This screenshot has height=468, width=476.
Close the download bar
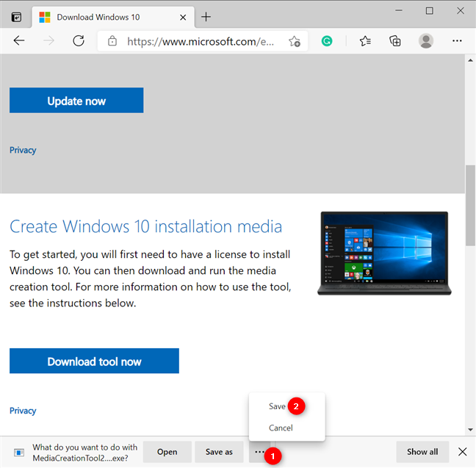click(x=462, y=452)
